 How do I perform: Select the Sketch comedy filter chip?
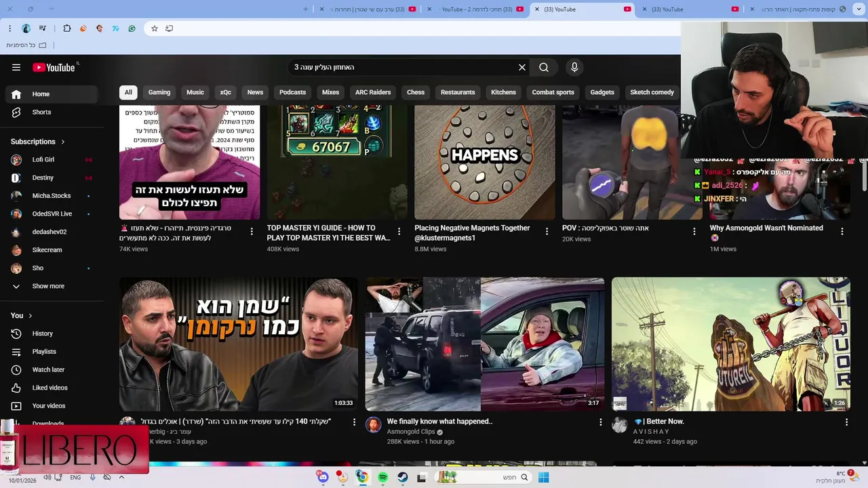[652, 92]
